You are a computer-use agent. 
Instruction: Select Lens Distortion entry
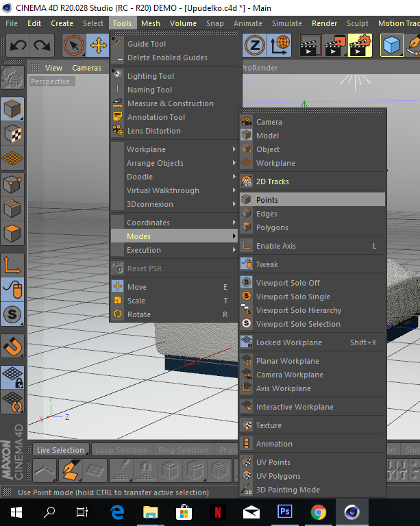pos(175,131)
